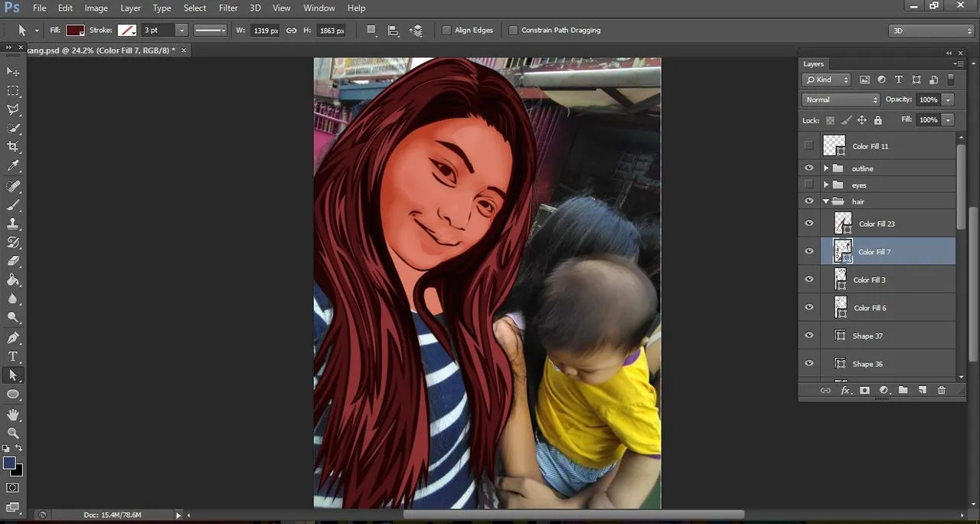Toggle Align Edges checkbox
Viewport: 980px width, 524px height.
click(x=446, y=31)
